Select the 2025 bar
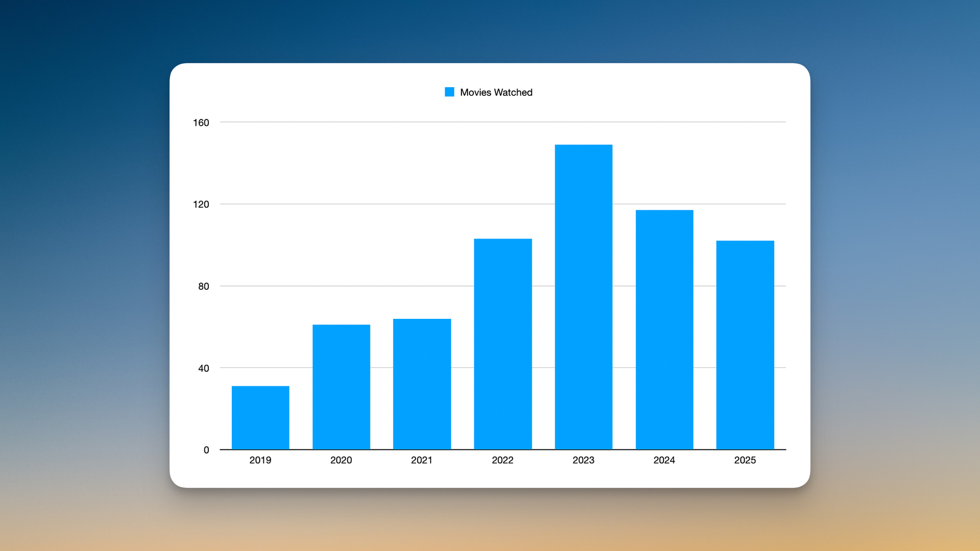This screenshot has height=551, width=980. pyautogui.click(x=745, y=345)
